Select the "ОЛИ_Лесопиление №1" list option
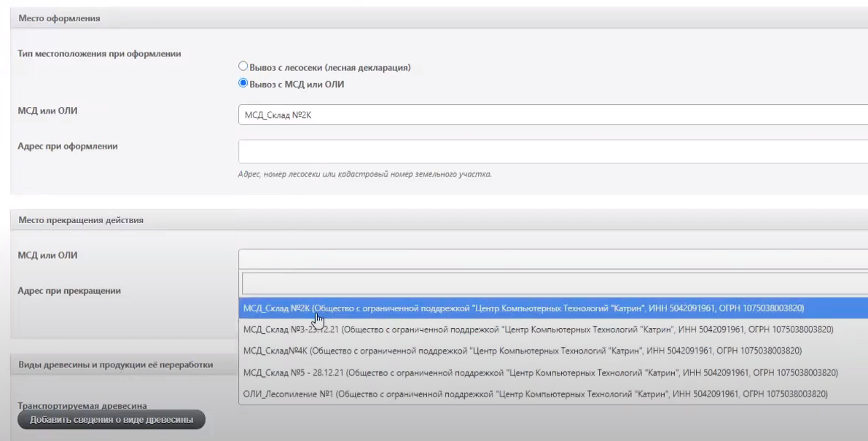Image resolution: width=868 pixels, height=441 pixels. pyautogui.click(x=535, y=394)
